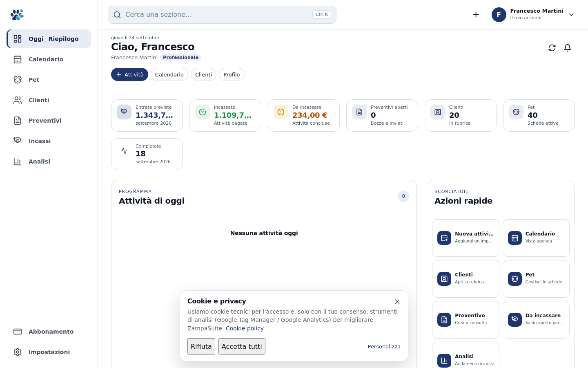This screenshot has height=368, width=588.
Task: Open the Preventivo quick action tile
Action: pyautogui.click(x=465, y=320)
